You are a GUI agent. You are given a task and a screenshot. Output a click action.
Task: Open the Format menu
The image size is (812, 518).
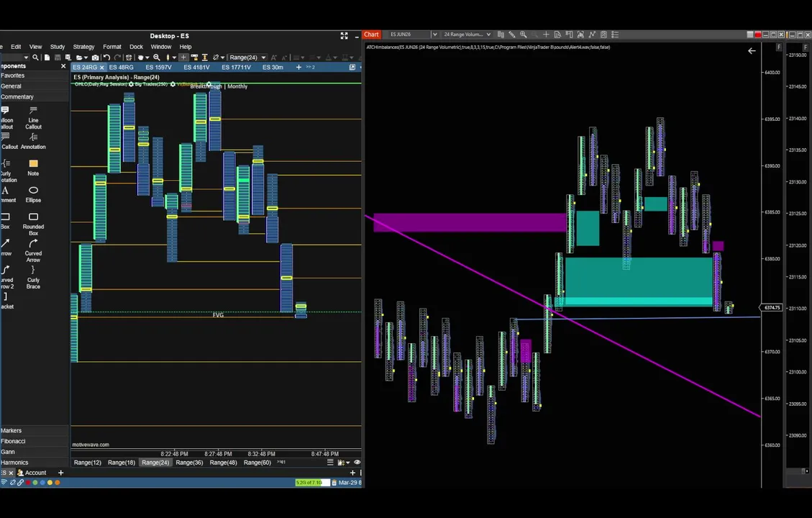(112, 47)
